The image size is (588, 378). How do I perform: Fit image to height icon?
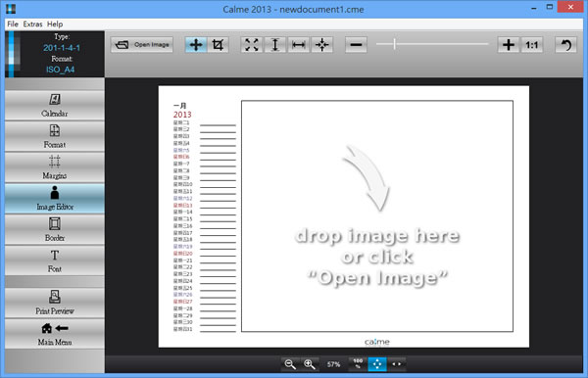(x=274, y=45)
